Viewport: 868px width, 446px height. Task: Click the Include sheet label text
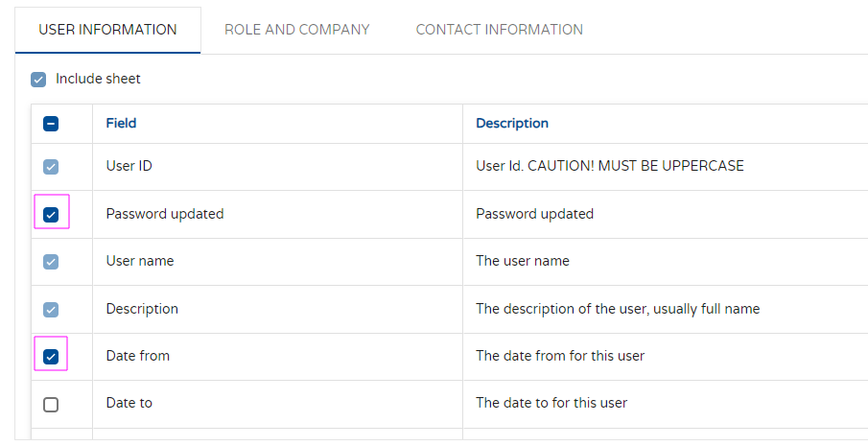pyautogui.click(x=98, y=79)
